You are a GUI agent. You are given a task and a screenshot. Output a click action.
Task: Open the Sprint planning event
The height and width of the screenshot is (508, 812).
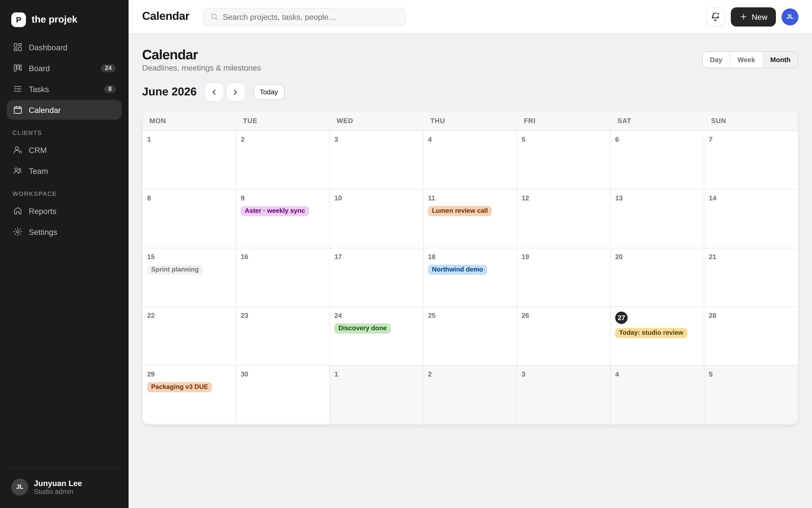175,270
